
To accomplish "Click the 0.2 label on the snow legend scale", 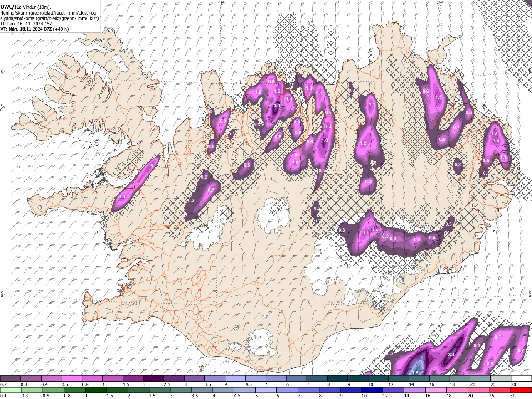I will 3,384.
